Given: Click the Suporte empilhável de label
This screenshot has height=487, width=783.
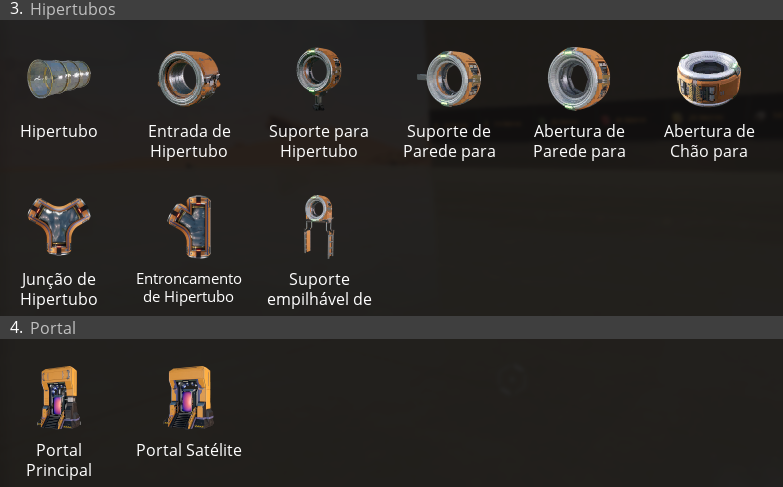Looking at the screenshot, I should point(319,289).
